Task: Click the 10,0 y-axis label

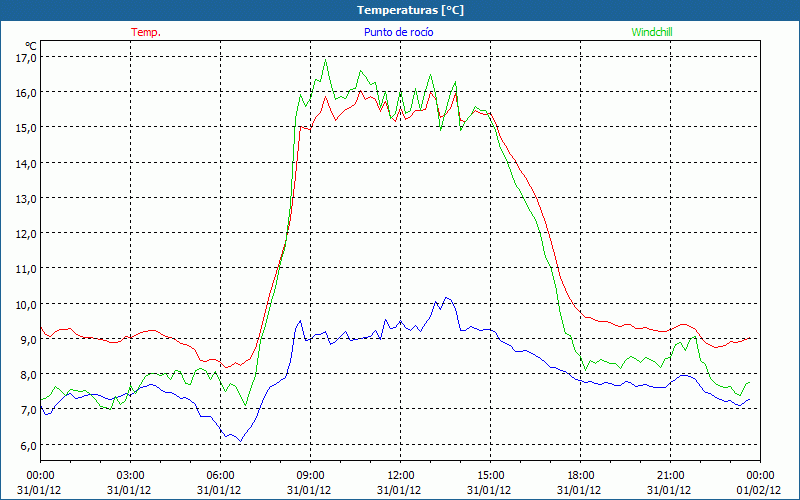Action: pos(26,305)
